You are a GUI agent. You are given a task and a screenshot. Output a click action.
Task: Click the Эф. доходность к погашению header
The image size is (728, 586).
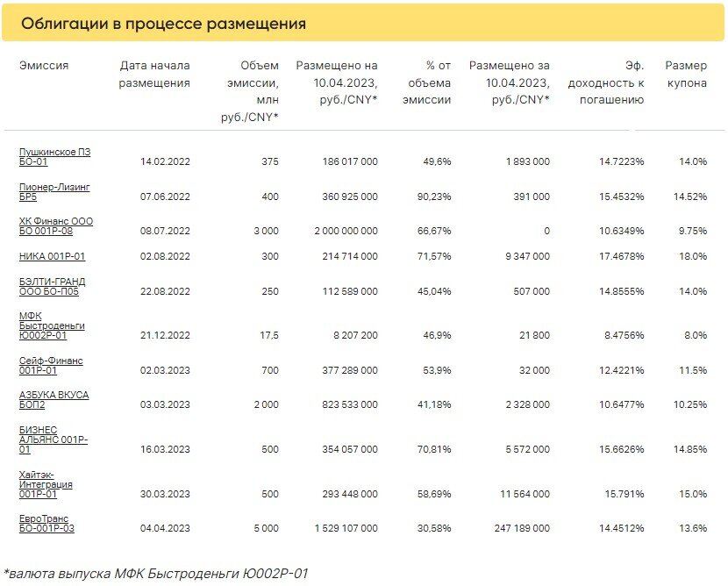[x=606, y=82]
